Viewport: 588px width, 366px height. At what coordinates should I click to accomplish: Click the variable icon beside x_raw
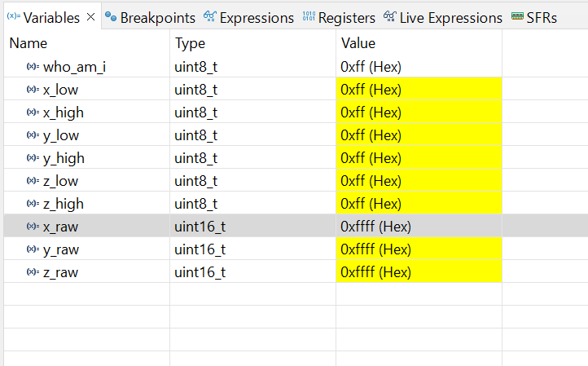pos(33,227)
